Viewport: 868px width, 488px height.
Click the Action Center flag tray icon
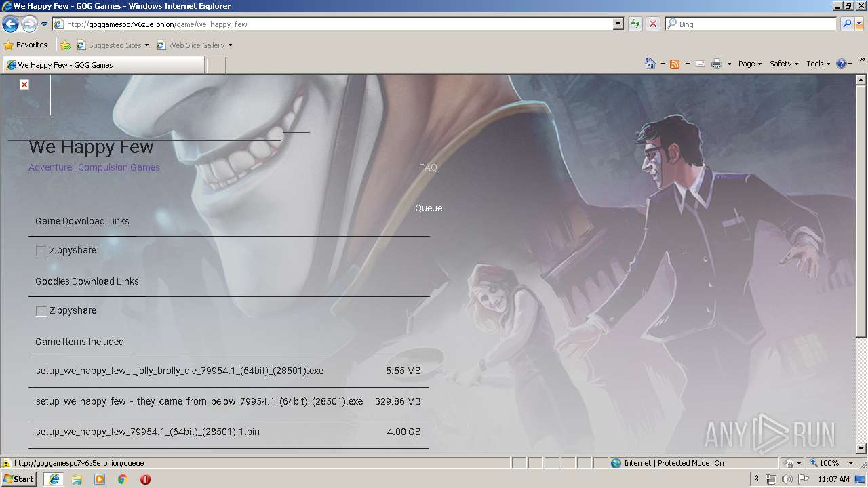coord(804,479)
